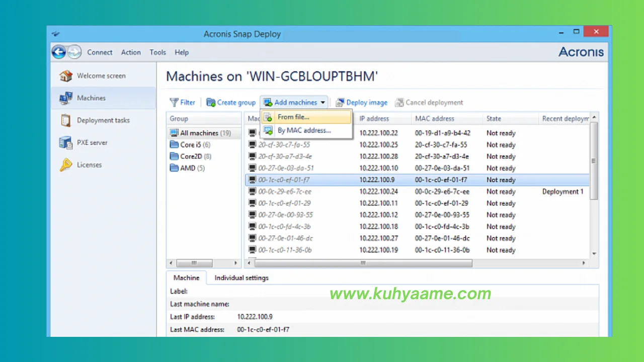644x362 pixels.
Task: Choose By MAC address... option
Action: (306, 130)
